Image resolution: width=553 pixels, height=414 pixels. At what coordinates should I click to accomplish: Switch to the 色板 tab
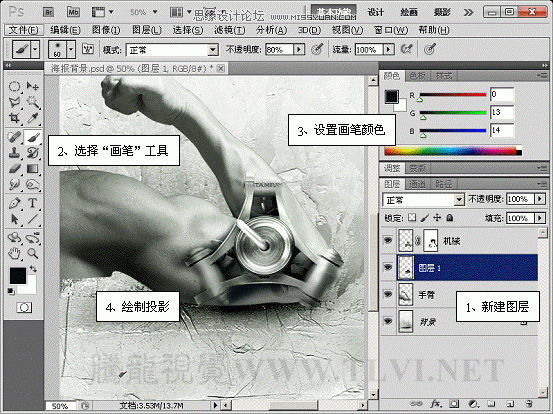(x=417, y=75)
